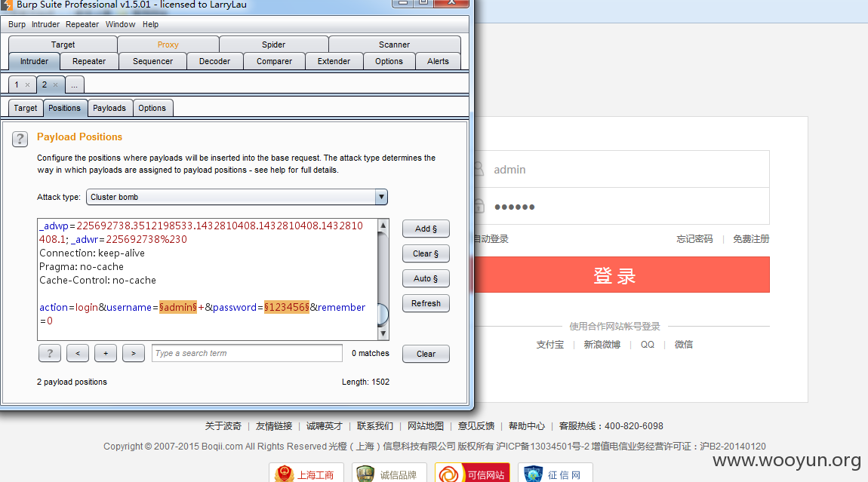Click scroll up arrow of request editor
The width and height of the screenshot is (868, 482).
coord(383,226)
